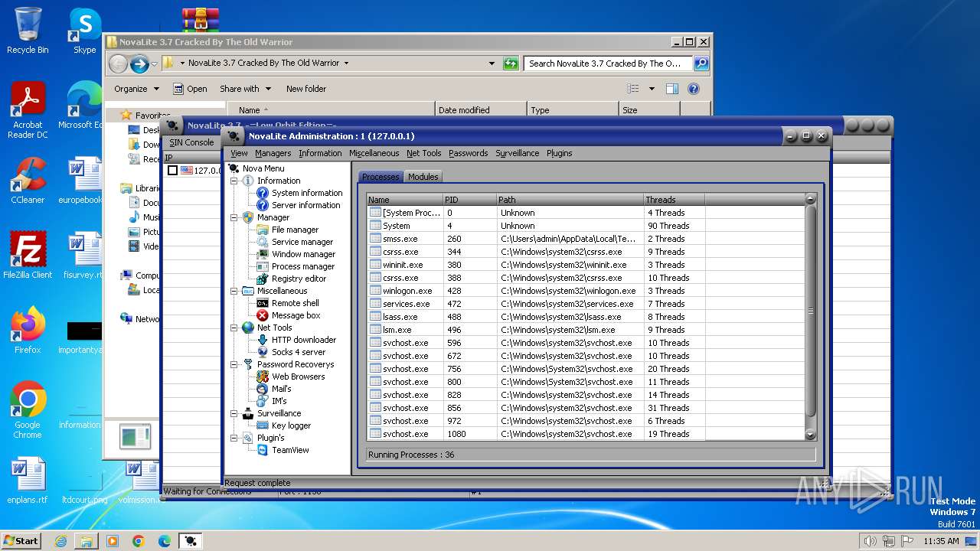This screenshot has height=551, width=980.
Task: Click Explorer search box
Action: (608, 64)
